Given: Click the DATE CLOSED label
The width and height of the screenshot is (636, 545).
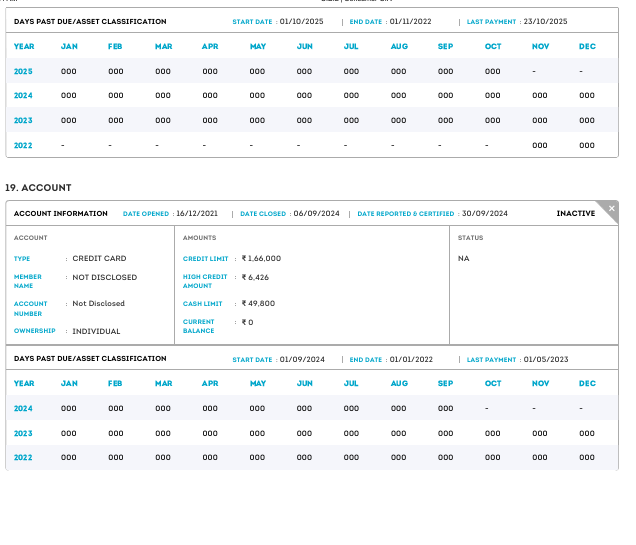Looking at the screenshot, I should [x=263, y=214].
